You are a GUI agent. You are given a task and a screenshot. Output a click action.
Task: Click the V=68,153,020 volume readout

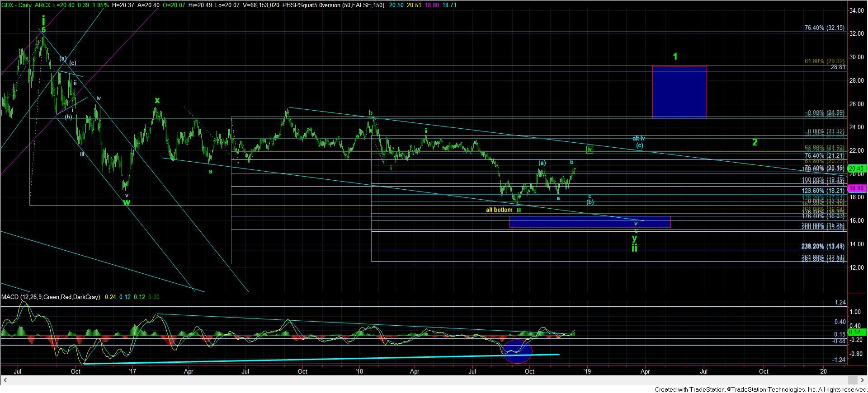262,5
